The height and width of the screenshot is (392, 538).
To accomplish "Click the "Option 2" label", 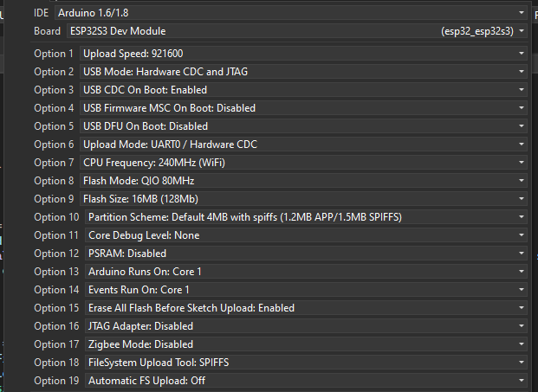I will tap(54, 72).
